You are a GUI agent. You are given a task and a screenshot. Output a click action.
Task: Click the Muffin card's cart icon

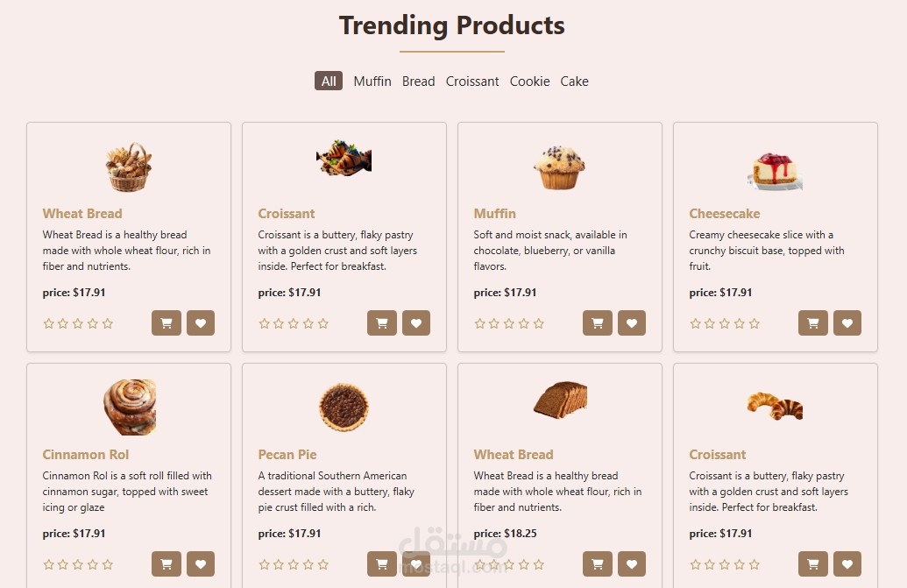coord(597,323)
